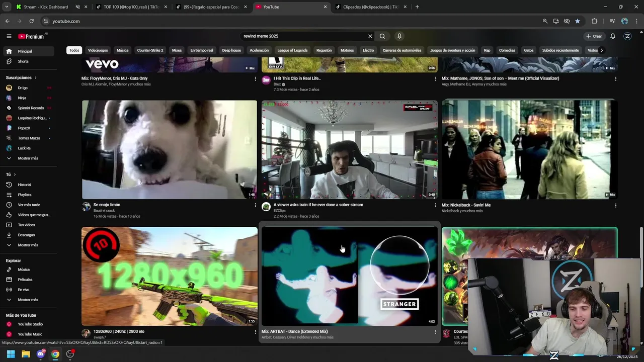This screenshot has height=362, width=644.
Task: Select the League of Legends chip
Action: [x=292, y=50]
